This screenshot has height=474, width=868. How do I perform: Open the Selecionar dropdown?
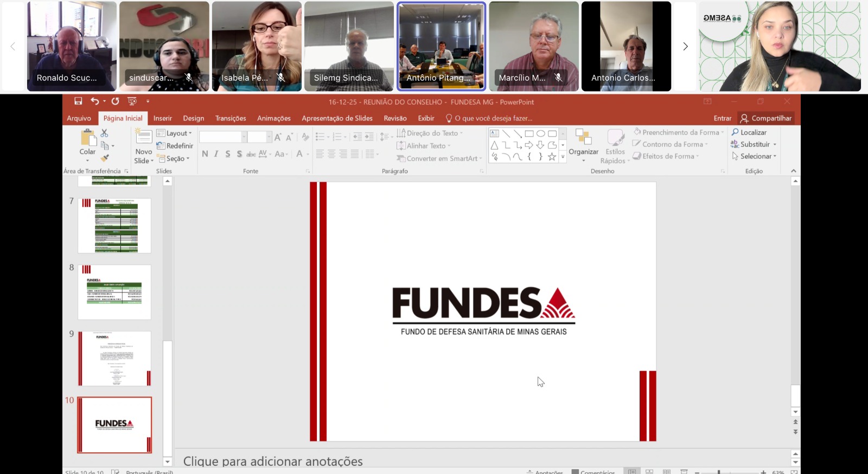click(754, 156)
